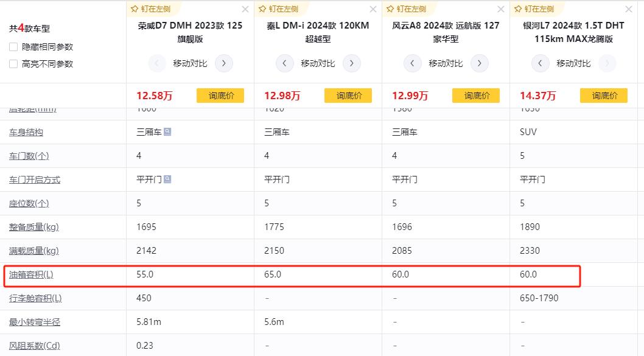Image resolution: width=644 pixels, height=356 pixels.
Task: Pin the 银河L7 column to left
Action: coord(537,9)
